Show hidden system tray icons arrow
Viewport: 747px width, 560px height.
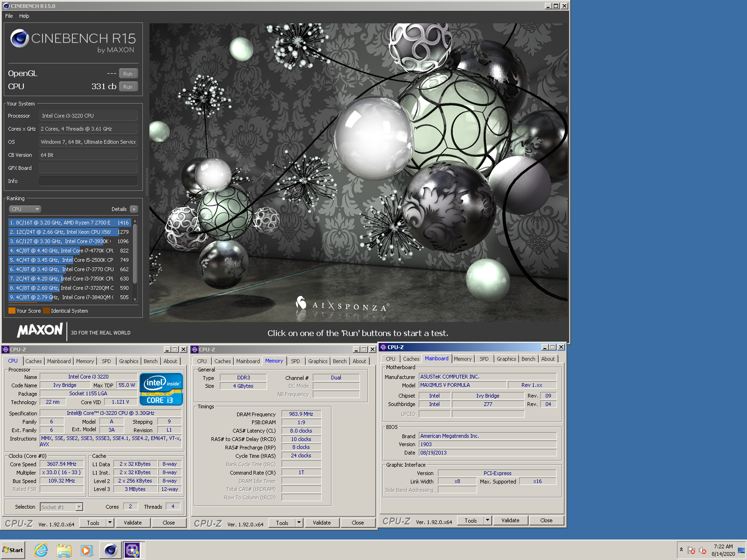click(682, 550)
